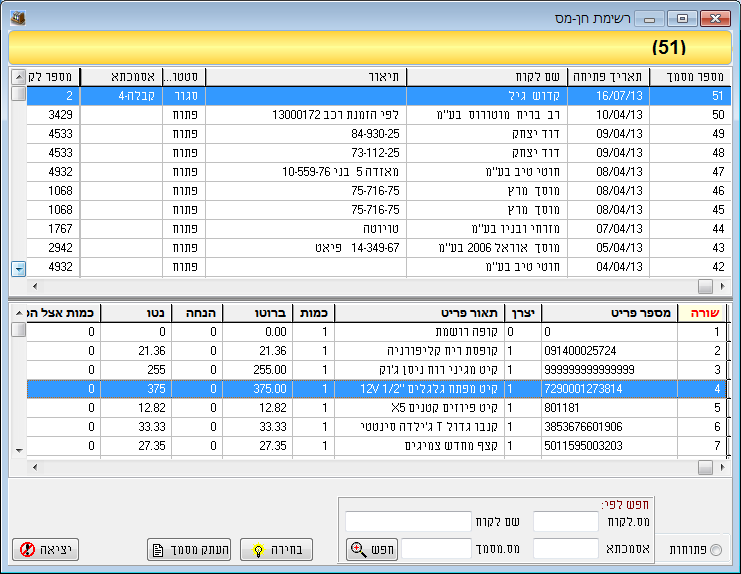The width and height of the screenshot is (741, 574).
Task: Open the application icon menu in title bar
Action: 18,18
